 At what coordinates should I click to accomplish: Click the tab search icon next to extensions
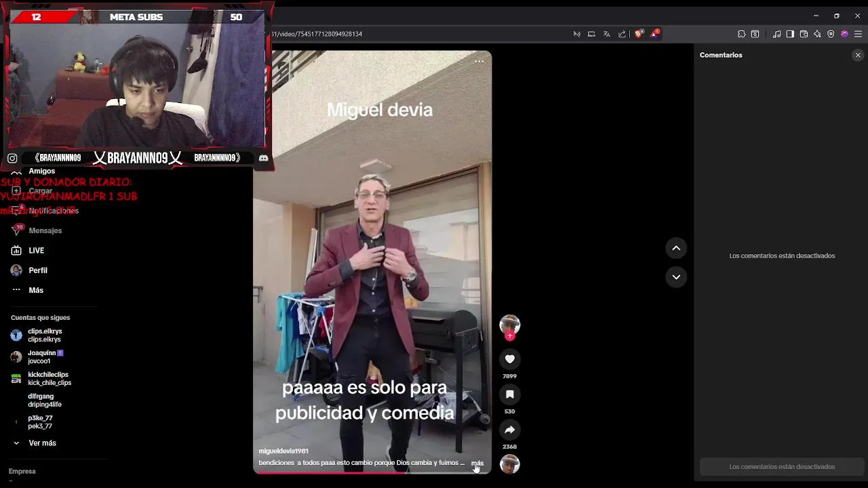pyautogui.click(x=755, y=34)
